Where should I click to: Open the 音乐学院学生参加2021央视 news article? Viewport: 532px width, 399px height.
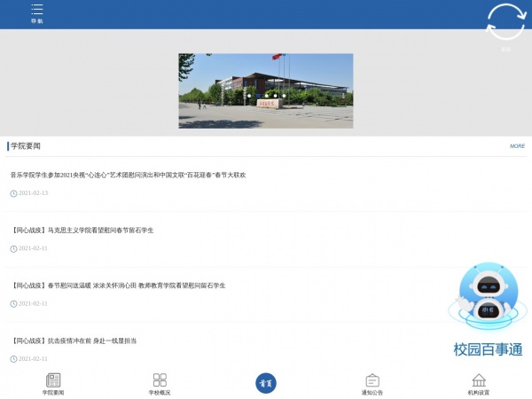(x=128, y=175)
